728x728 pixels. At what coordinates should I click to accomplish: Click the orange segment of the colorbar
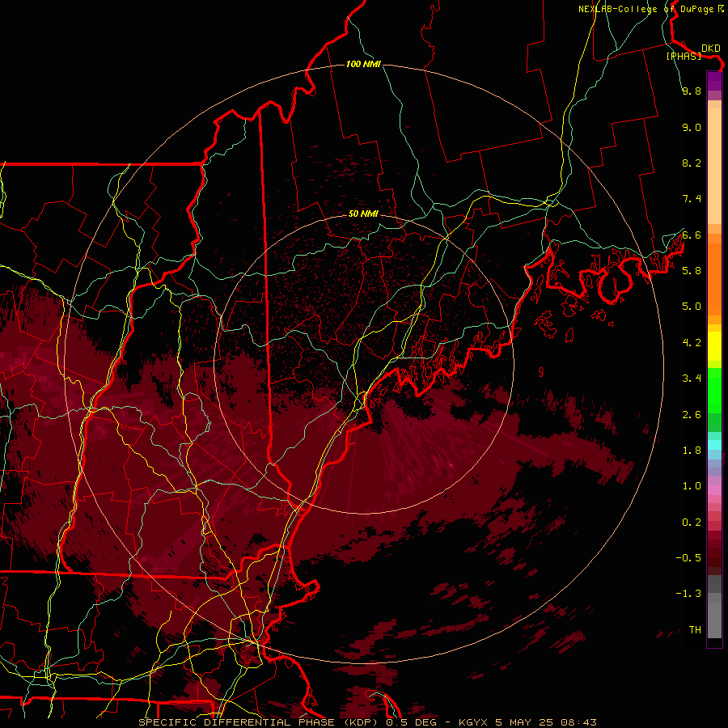click(x=714, y=278)
